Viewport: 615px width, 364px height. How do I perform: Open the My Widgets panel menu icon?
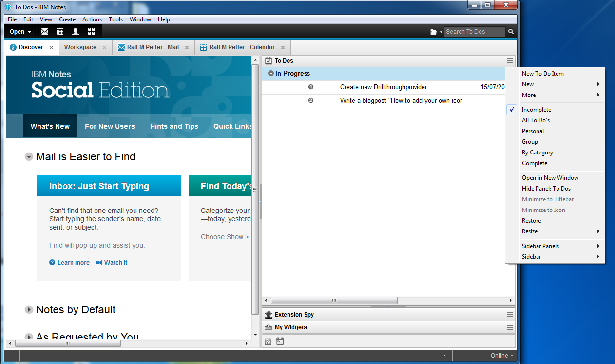pyautogui.click(x=510, y=327)
